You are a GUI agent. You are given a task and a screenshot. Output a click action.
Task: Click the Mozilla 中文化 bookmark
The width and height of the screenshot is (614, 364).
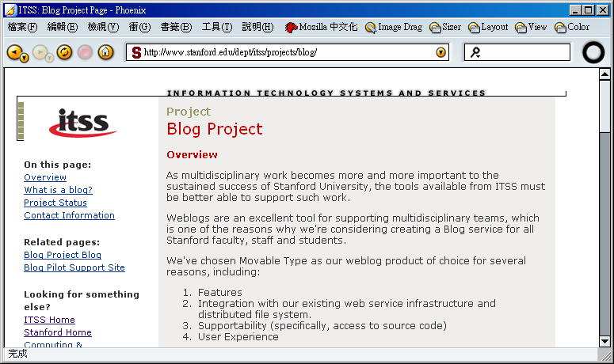pos(321,27)
